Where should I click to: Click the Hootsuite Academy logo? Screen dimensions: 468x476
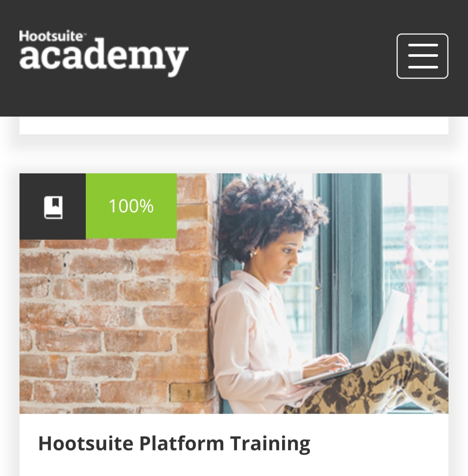[104, 53]
